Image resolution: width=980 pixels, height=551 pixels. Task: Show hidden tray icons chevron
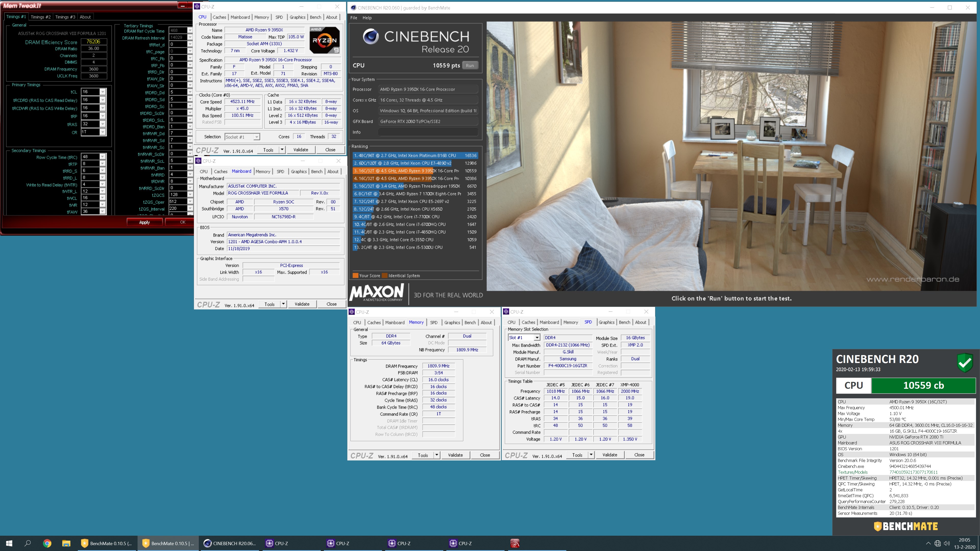928,543
